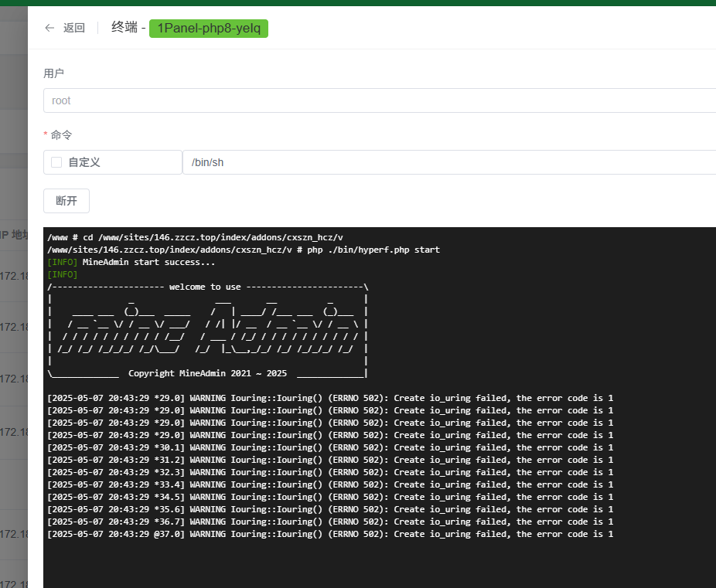This screenshot has width=716, height=588.
Task: Click the warning line containing *30.1]
Action: pyautogui.click(x=330, y=447)
